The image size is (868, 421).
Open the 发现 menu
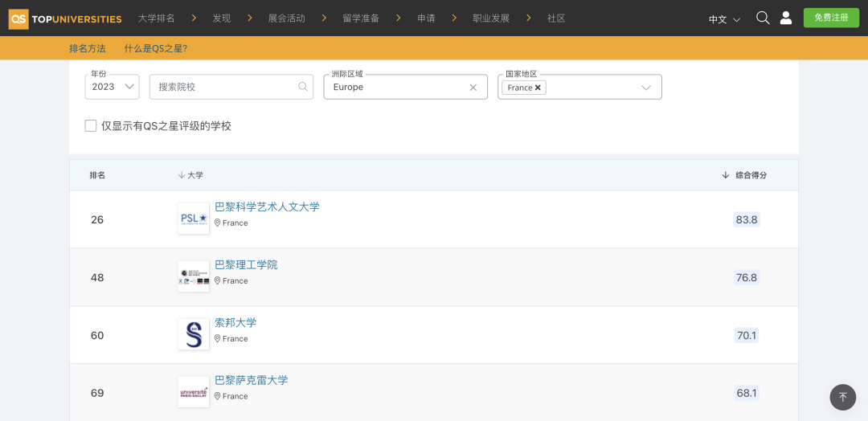[222, 18]
